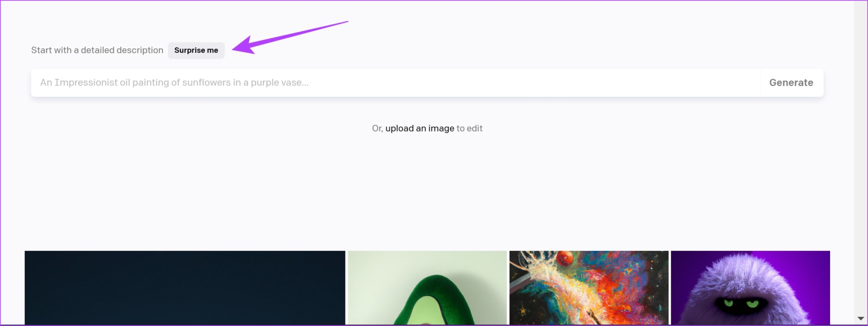Viewport: 868px width, 326px height.
Task: Click the purple annotation arrow's arrowhead
Action: click(x=243, y=45)
